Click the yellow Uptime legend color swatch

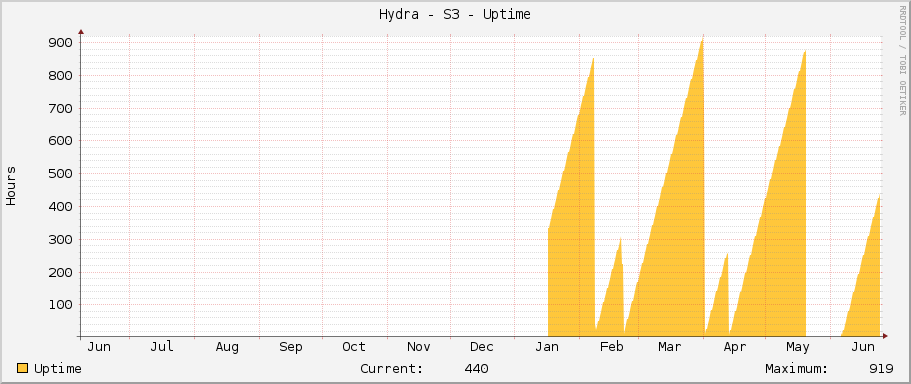(x=23, y=368)
